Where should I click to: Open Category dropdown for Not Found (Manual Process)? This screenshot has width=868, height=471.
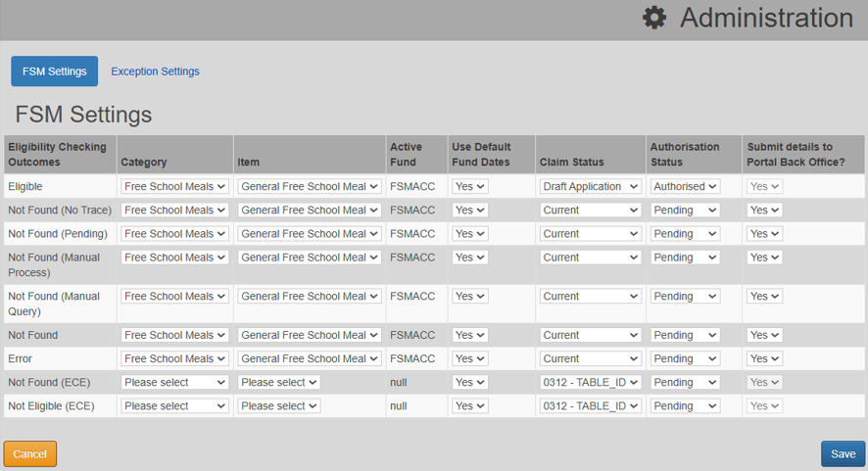tap(174, 258)
